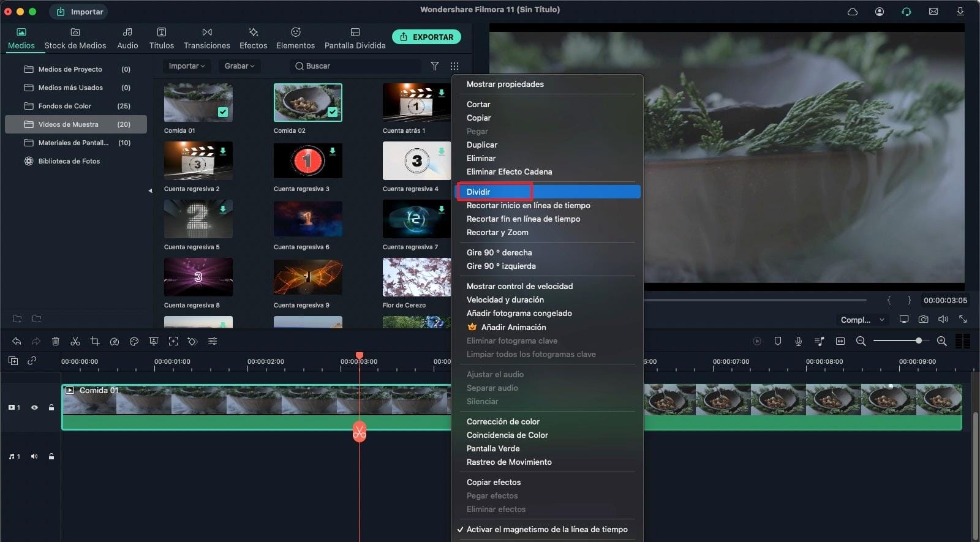Choose Dividir from the context menu
Screen dimensions: 980x542
478,192
